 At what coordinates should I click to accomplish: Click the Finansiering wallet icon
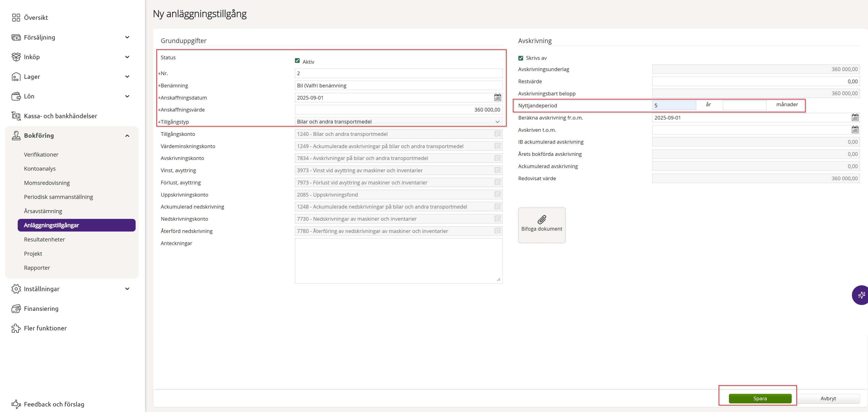tap(16, 309)
